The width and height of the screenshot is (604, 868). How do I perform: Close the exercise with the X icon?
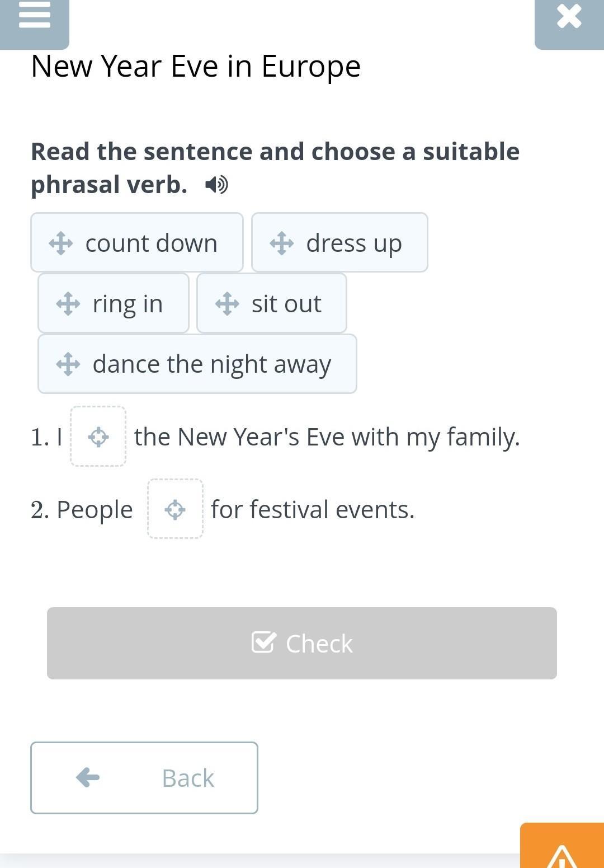pos(569,17)
